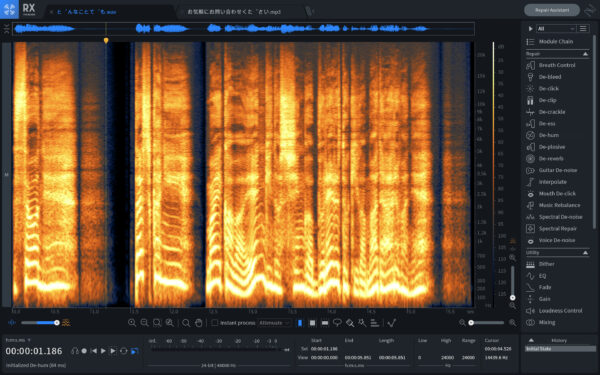Collapse the Utility section

(x=585, y=253)
